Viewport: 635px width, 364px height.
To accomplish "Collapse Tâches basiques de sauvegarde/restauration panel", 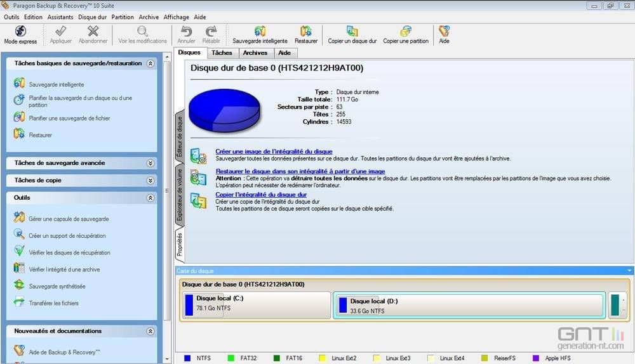I will 150,63.
